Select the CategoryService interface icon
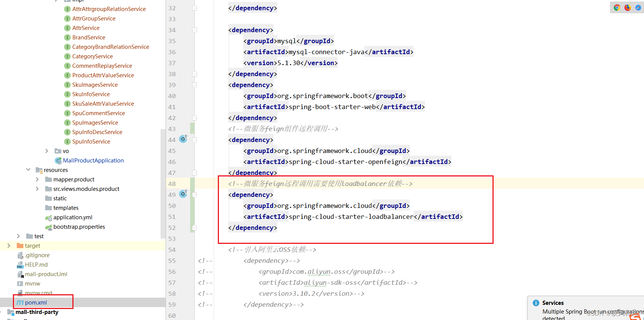 (x=67, y=56)
